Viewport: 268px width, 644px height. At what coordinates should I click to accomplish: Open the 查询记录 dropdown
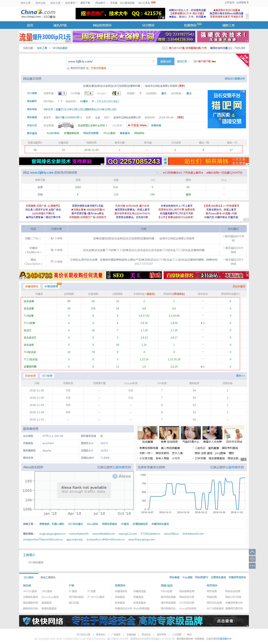click(x=183, y=61)
